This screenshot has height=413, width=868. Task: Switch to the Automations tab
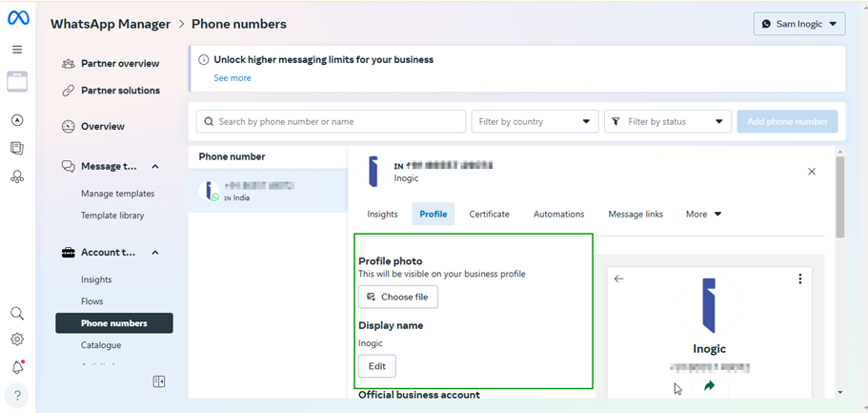click(558, 215)
